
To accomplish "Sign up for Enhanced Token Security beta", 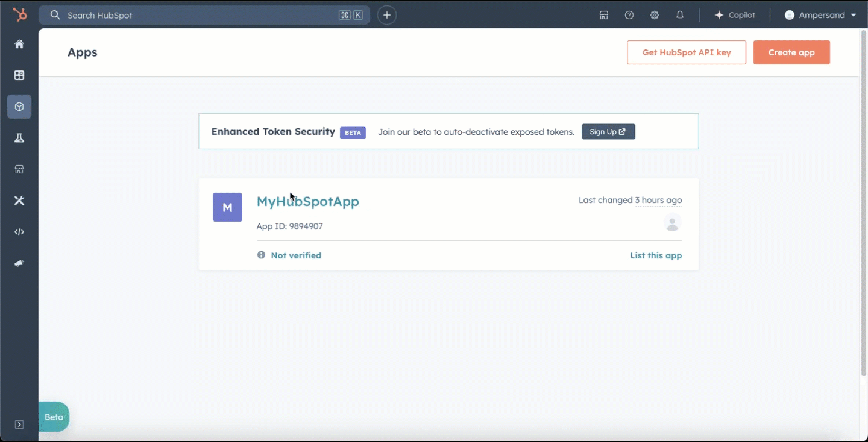I will [x=608, y=131].
